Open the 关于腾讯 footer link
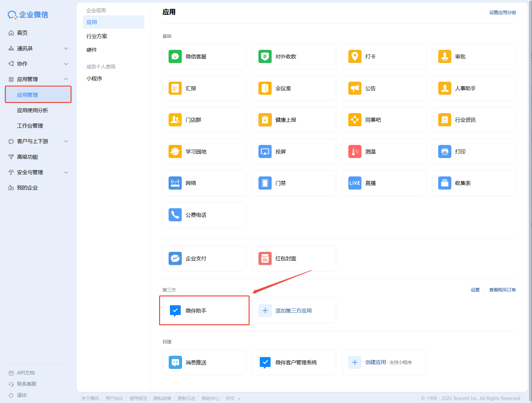Screen dimensions: 532x403 90,398
